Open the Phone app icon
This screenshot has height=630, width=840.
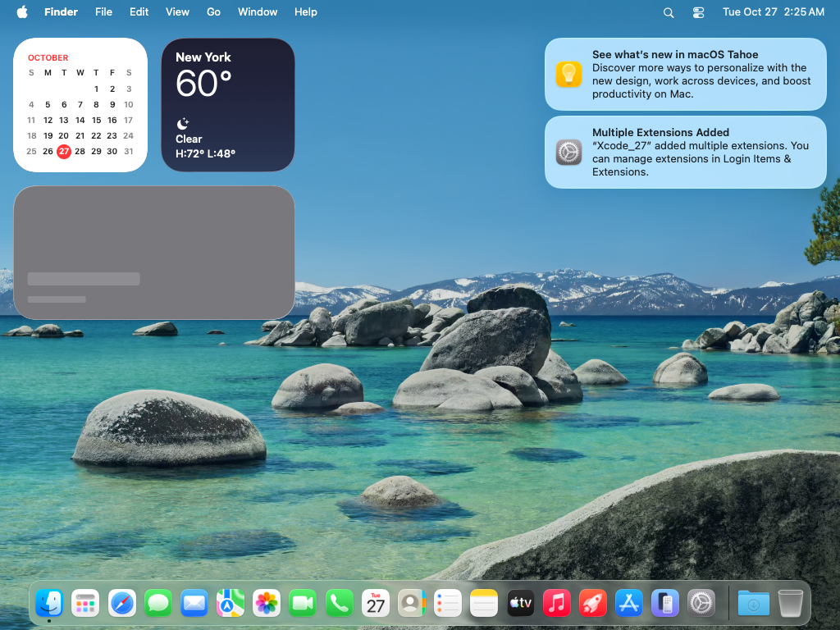[x=339, y=603]
